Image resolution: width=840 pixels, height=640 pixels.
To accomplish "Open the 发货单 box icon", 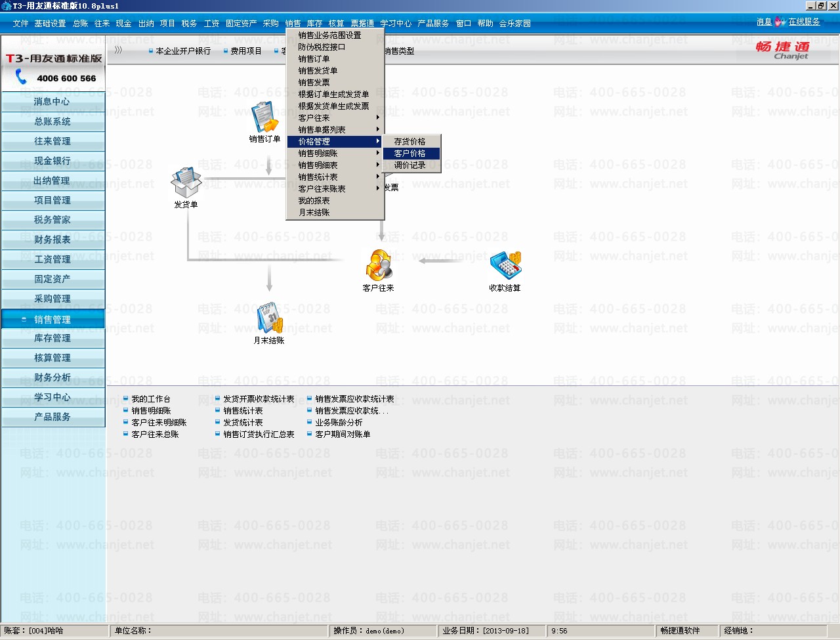I will tap(186, 182).
